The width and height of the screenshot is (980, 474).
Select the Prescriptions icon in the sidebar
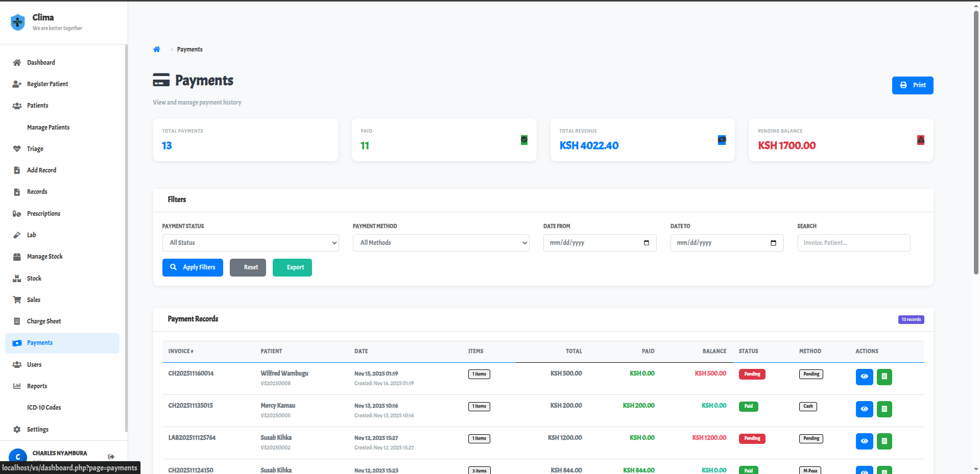point(17,213)
